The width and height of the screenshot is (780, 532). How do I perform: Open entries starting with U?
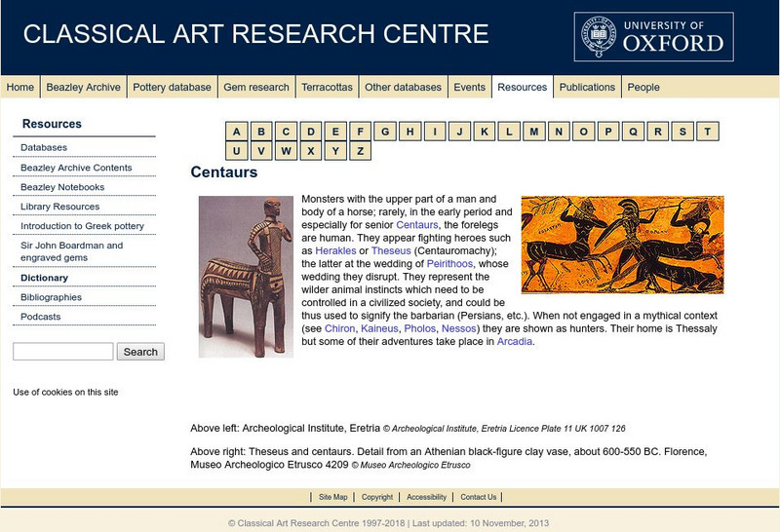pyautogui.click(x=236, y=151)
